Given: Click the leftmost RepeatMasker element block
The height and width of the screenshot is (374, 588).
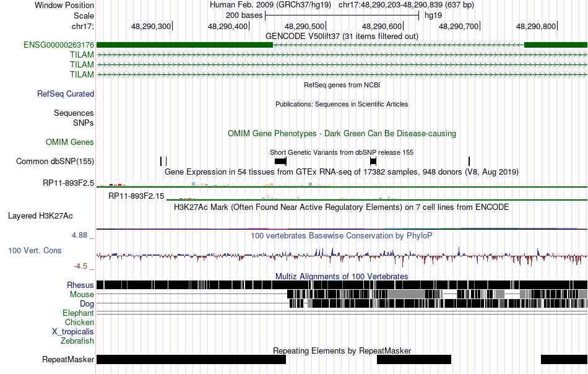Looking at the screenshot, I should [x=191, y=359].
